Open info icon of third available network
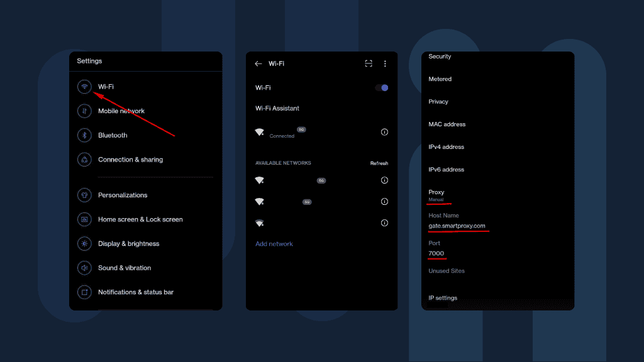644x362 pixels. coord(384,223)
